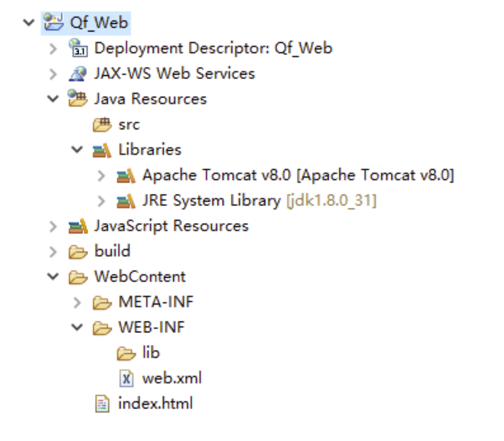The width and height of the screenshot is (504, 441).
Task: Select the index.html file label
Action: click(156, 404)
